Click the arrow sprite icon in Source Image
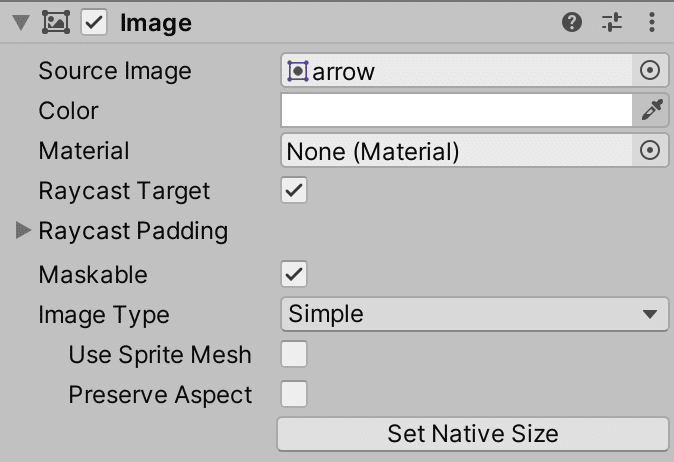The width and height of the screenshot is (674, 462). coord(298,71)
